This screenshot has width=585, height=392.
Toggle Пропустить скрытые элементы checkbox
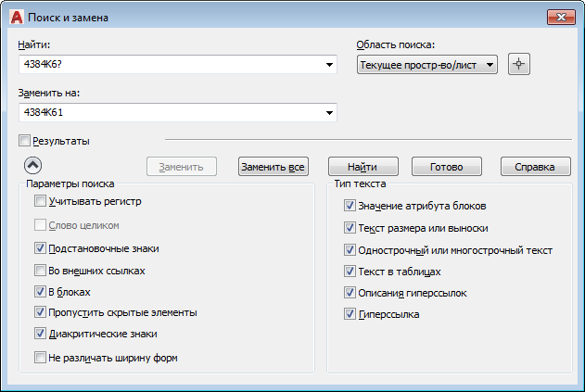tap(40, 312)
